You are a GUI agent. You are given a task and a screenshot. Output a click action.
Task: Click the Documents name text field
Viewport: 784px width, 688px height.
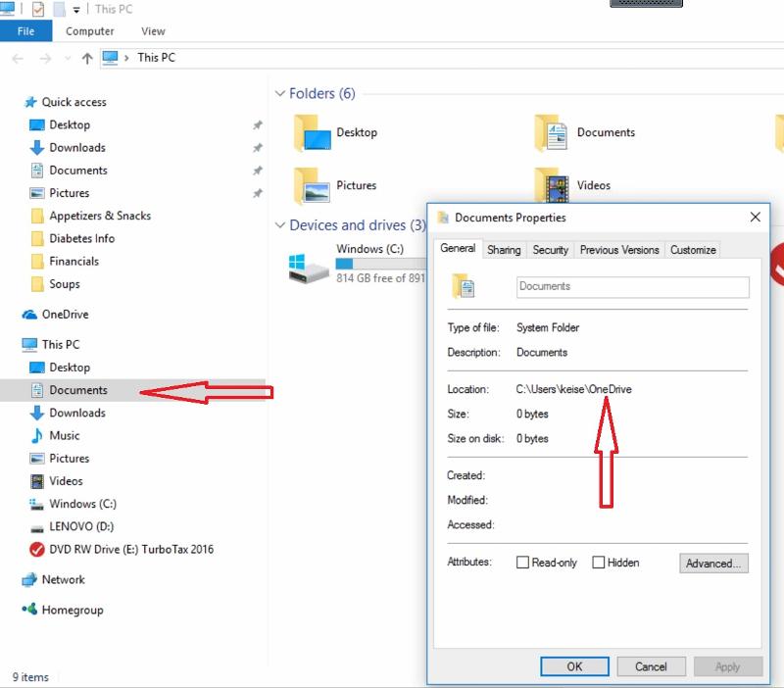[632, 286]
